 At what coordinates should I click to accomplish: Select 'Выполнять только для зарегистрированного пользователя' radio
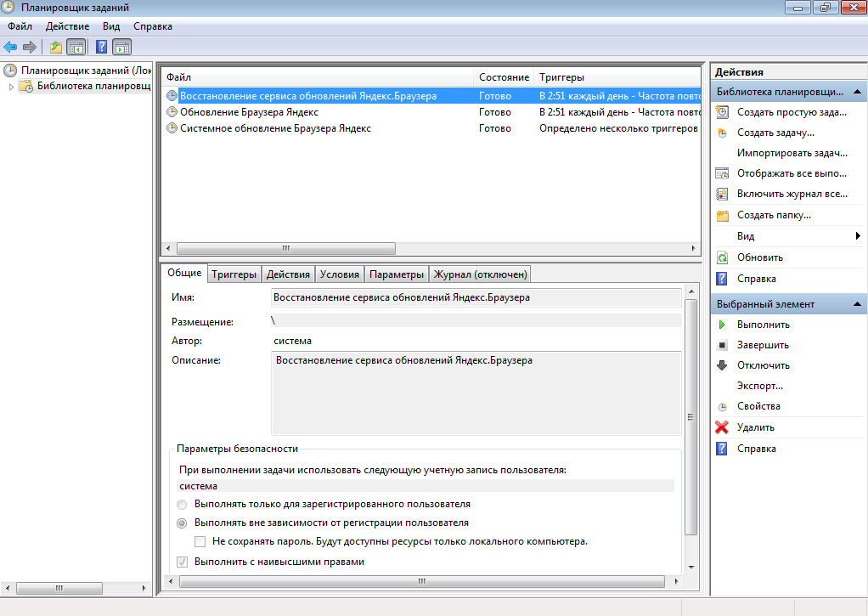click(x=182, y=505)
